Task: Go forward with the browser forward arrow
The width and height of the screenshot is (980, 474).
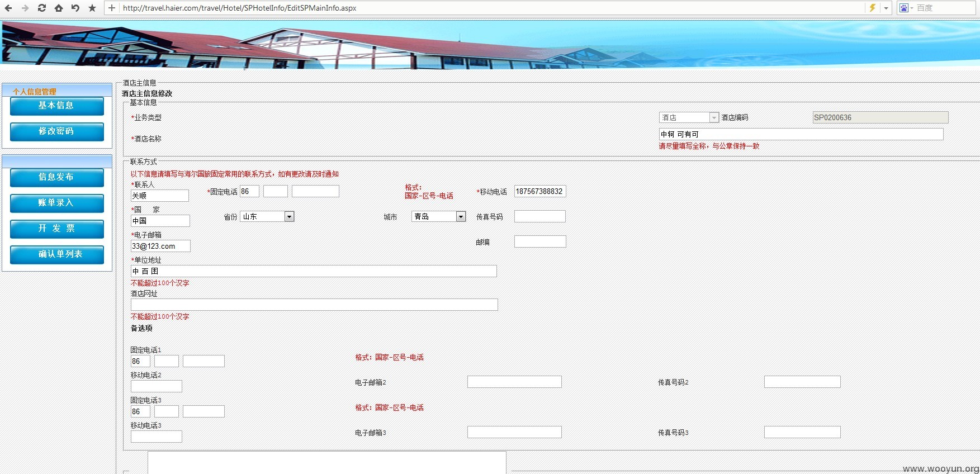Action: 25,8
